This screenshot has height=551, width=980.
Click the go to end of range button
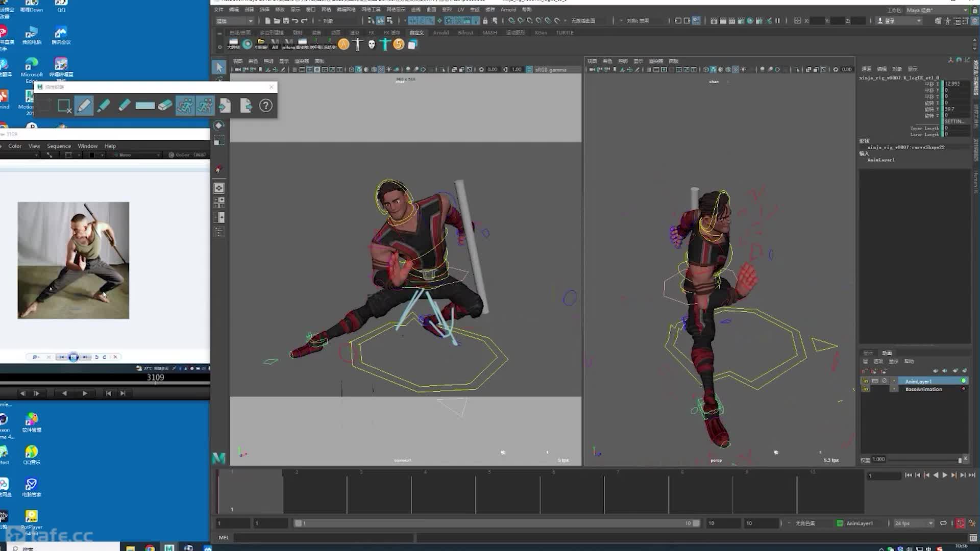(x=972, y=475)
